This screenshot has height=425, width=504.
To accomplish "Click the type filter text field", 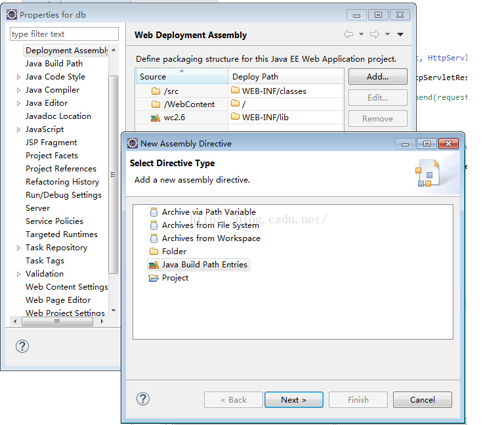I will point(64,34).
